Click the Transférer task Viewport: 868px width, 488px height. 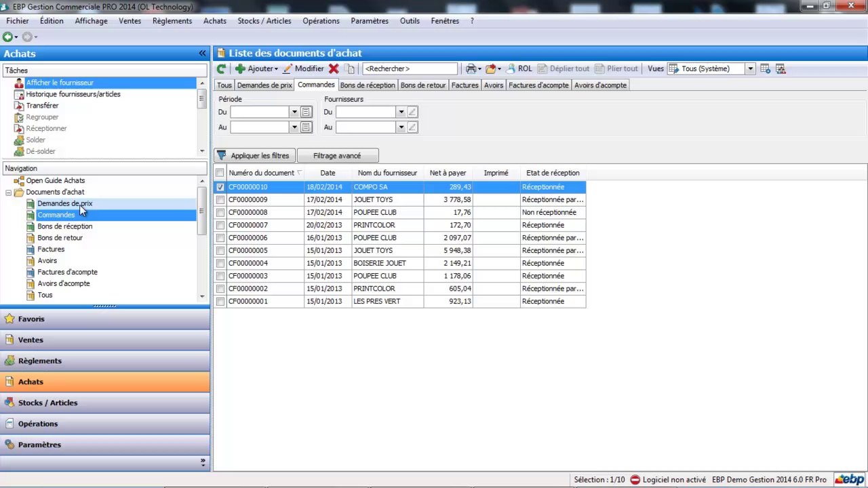[x=42, y=106]
